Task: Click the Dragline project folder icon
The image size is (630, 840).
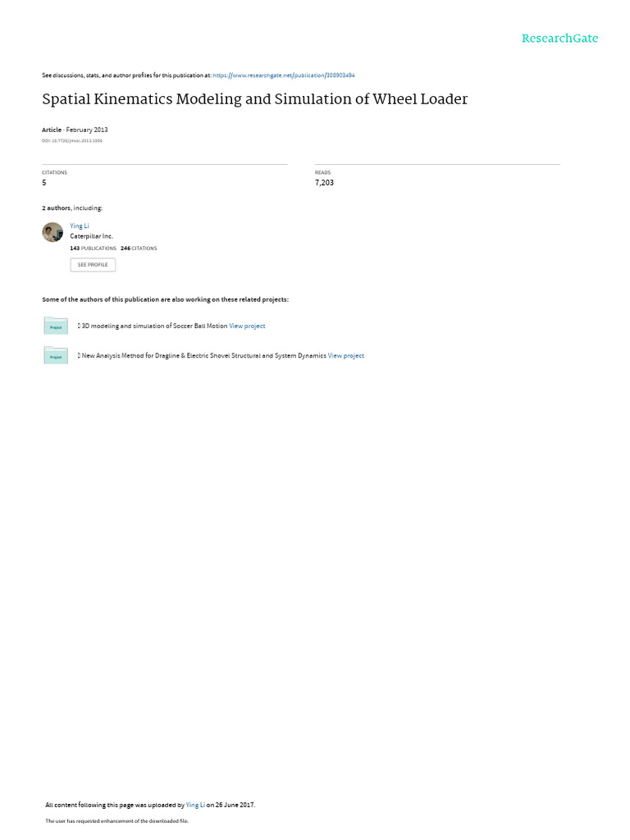Action: coord(56,355)
